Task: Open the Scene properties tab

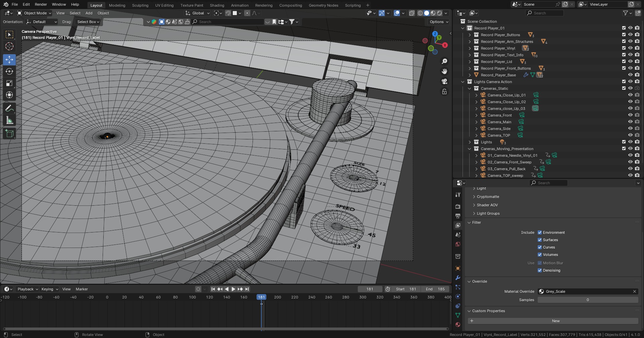Action: point(458,235)
